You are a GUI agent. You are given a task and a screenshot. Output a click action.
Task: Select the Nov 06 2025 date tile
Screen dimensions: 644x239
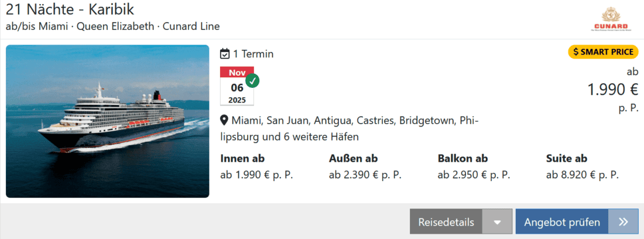point(237,87)
